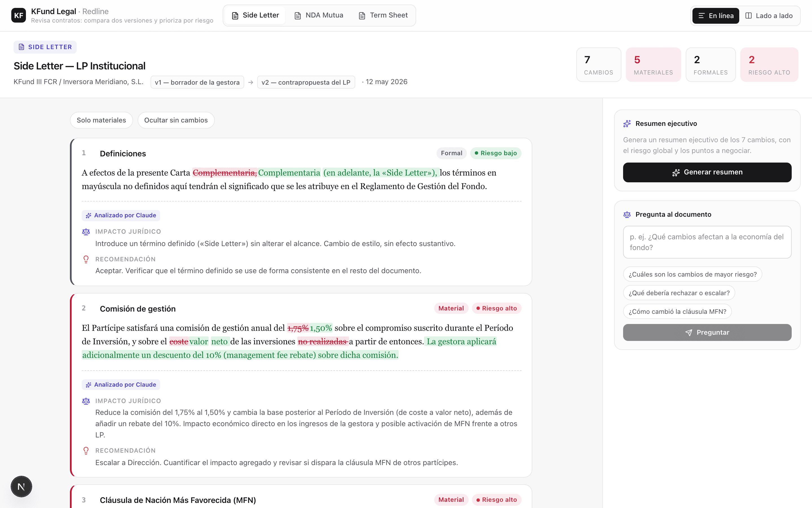Click the SIDE LETTER badge
Viewport: 812px width, 508px height.
(x=45, y=47)
